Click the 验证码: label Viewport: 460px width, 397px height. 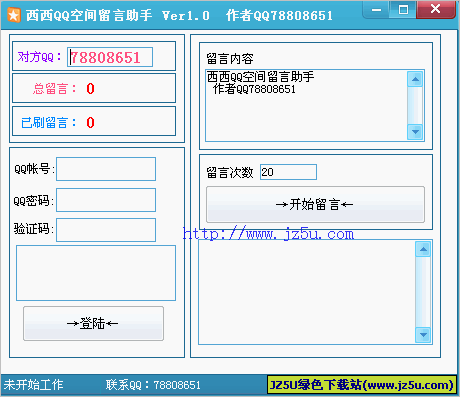point(34,229)
